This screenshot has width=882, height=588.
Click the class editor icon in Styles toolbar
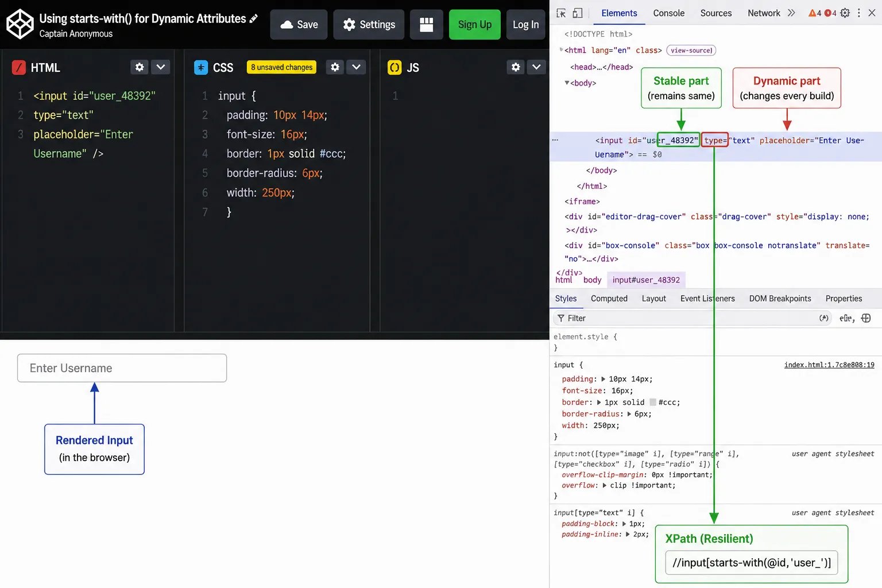point(846,318)
